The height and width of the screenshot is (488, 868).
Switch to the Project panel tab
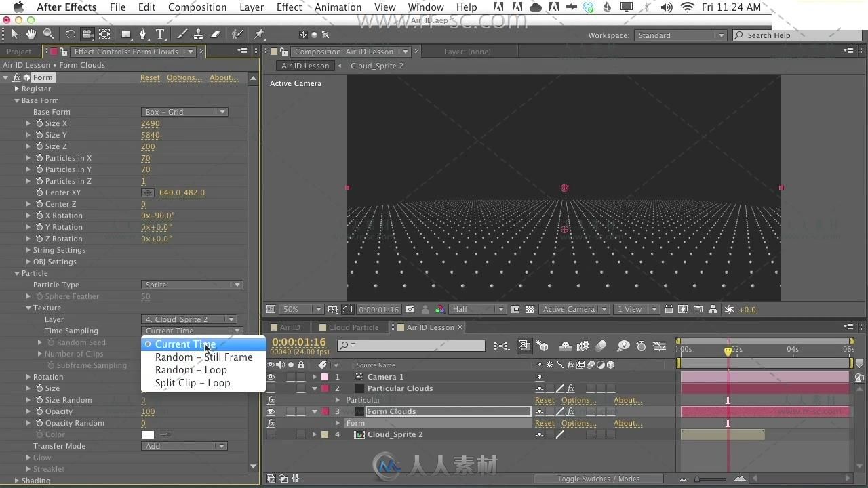19,52
